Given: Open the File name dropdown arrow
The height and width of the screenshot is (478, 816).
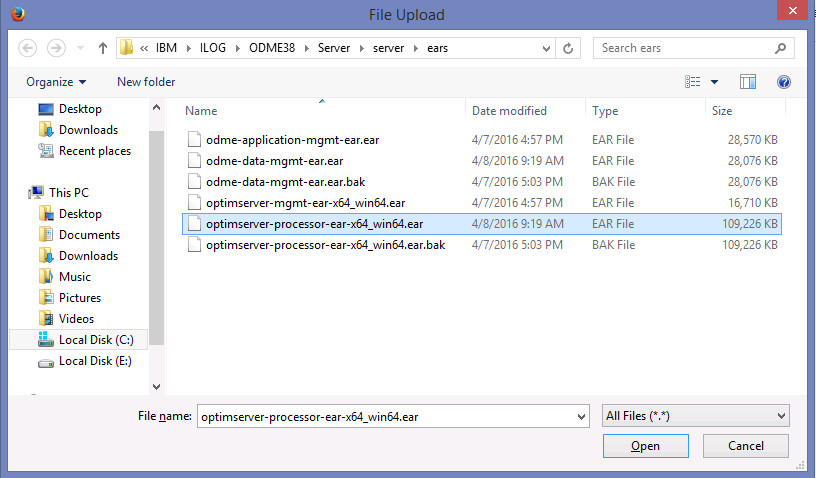Looking at the screenshot, I should 581,417.
